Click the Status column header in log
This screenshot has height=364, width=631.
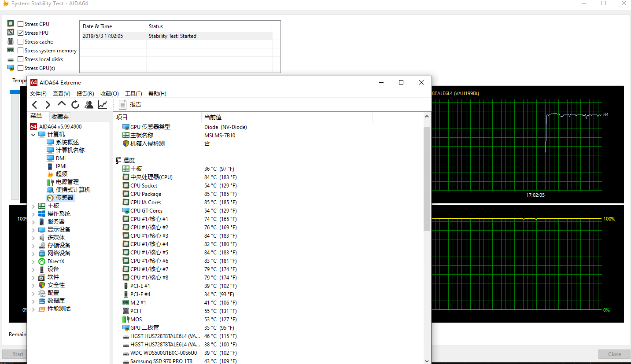209,26
